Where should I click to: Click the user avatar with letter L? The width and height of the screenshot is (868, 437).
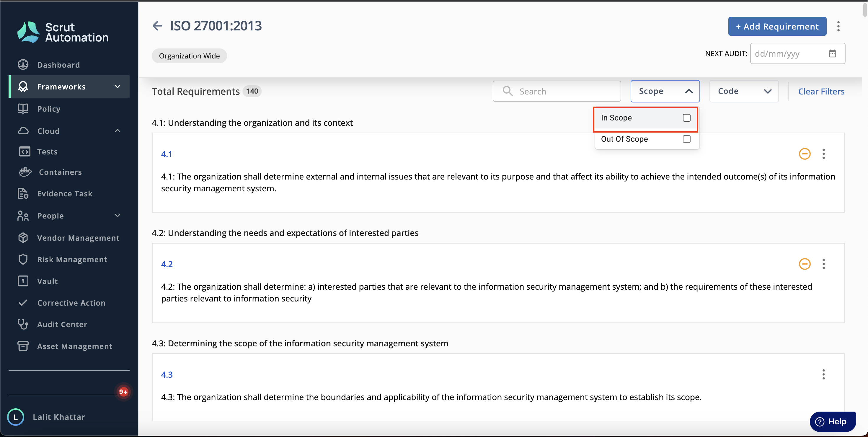(x=15, y=417)
